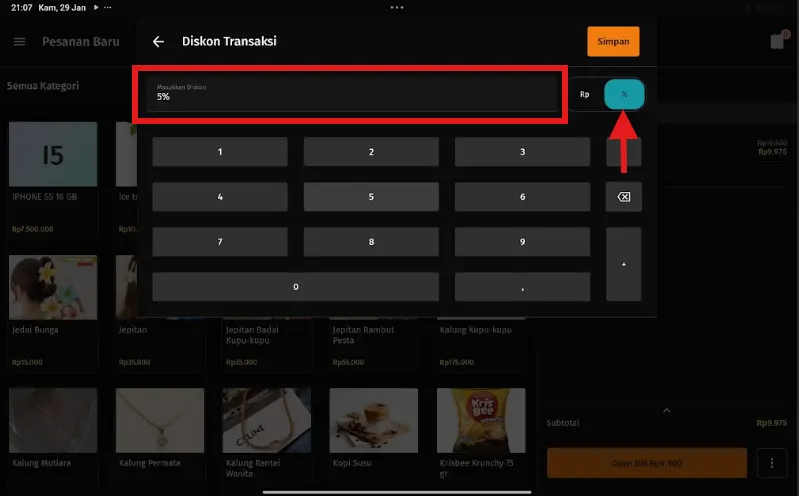Tap the plus key on keypad
The image size is (799, 496).
pyautogui.click(x=624, y=264)
